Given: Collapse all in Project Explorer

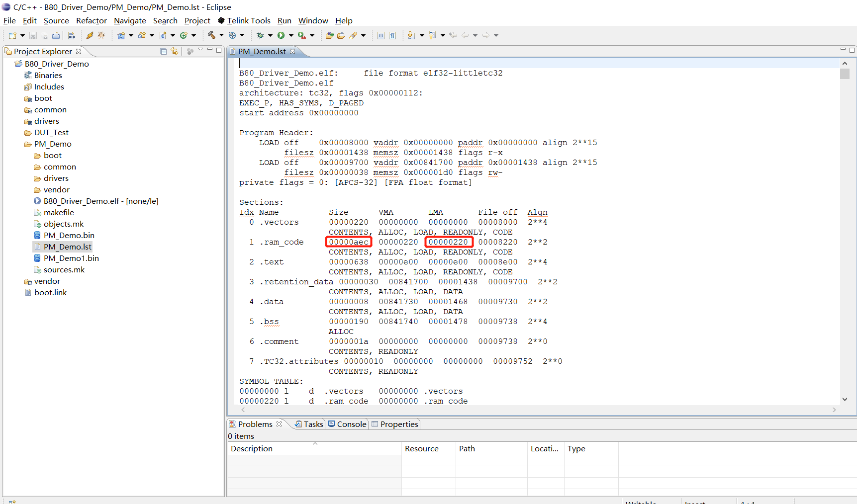Looking at the screenshot, I should point(164,51).
